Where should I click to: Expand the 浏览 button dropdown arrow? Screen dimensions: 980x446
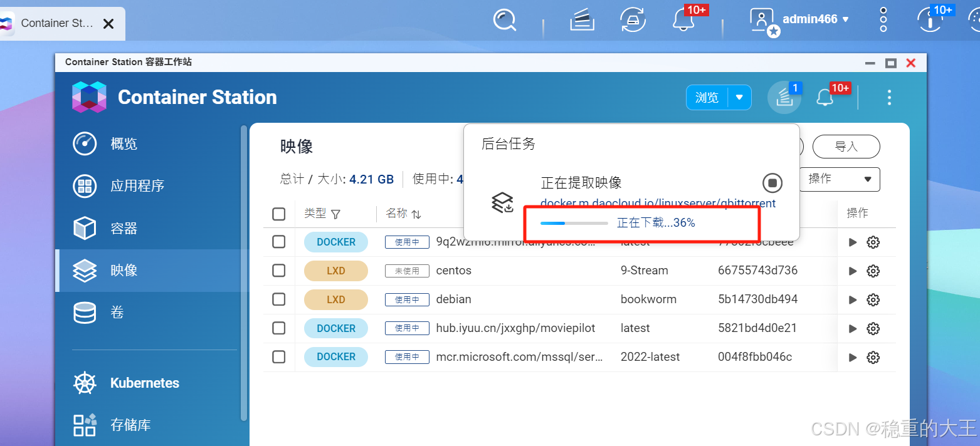coord(739,97)
